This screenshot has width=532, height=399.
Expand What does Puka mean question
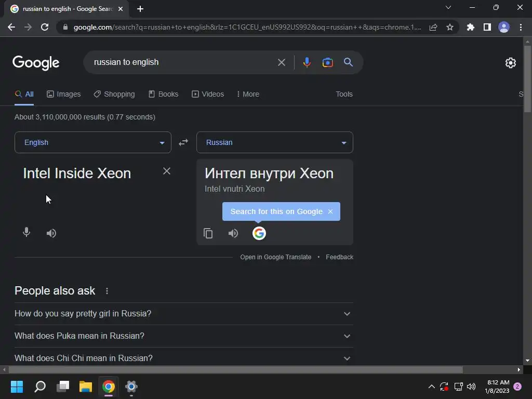184,336
